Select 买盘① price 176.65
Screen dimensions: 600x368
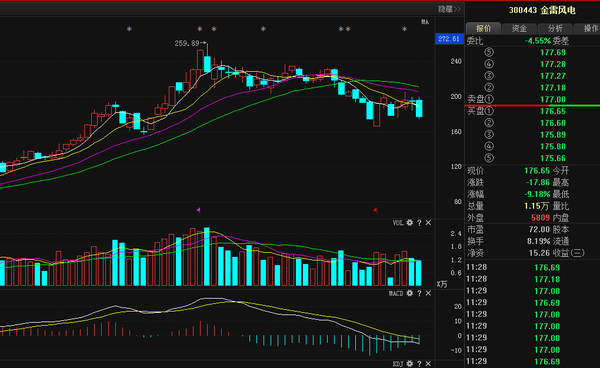coord(553,111)
